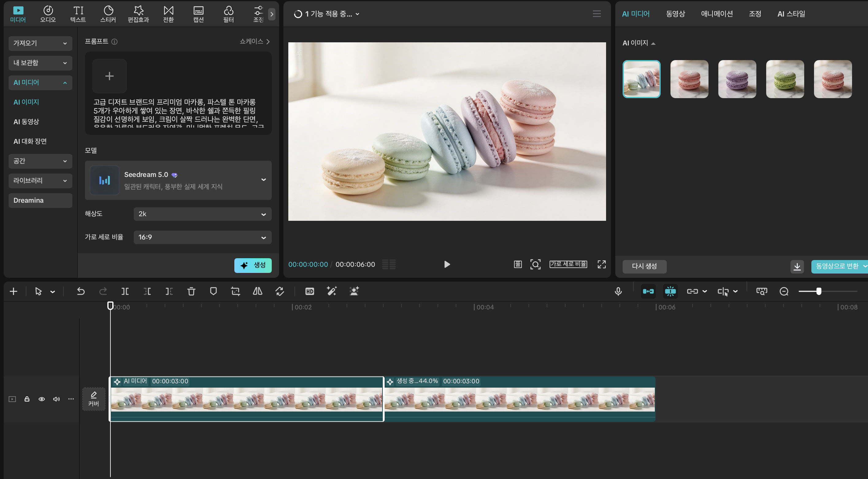Open the Seedream 5.0 model dropdown
The height and width of the screenshot is (479, 868).
[x=263, y=180]
